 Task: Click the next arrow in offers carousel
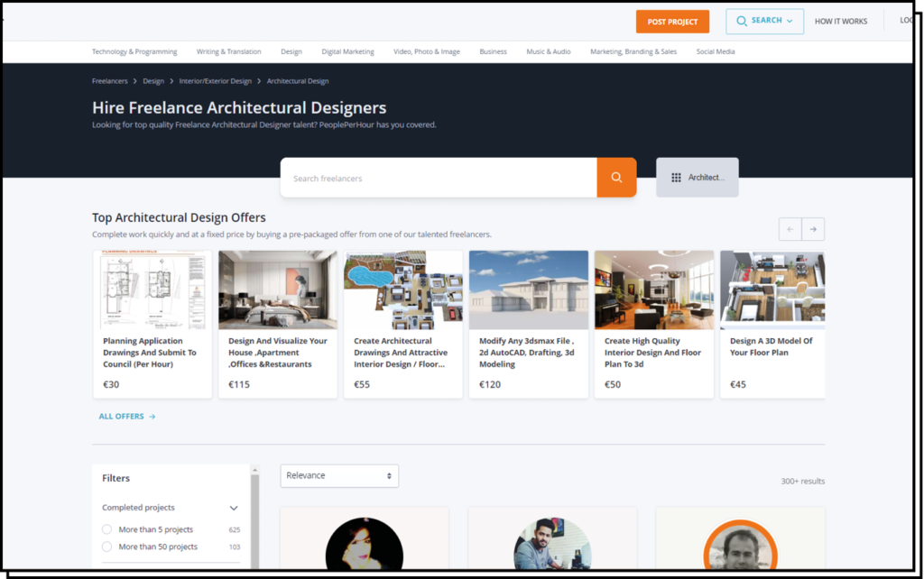[x=813, y=229]
